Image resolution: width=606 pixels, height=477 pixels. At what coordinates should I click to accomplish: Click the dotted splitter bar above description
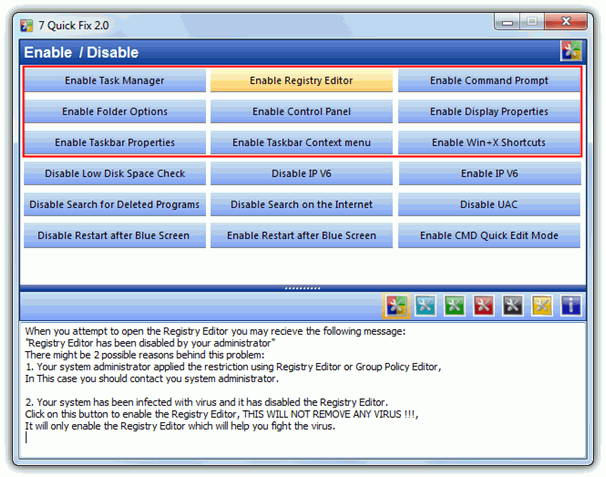[x=302, y=288]
